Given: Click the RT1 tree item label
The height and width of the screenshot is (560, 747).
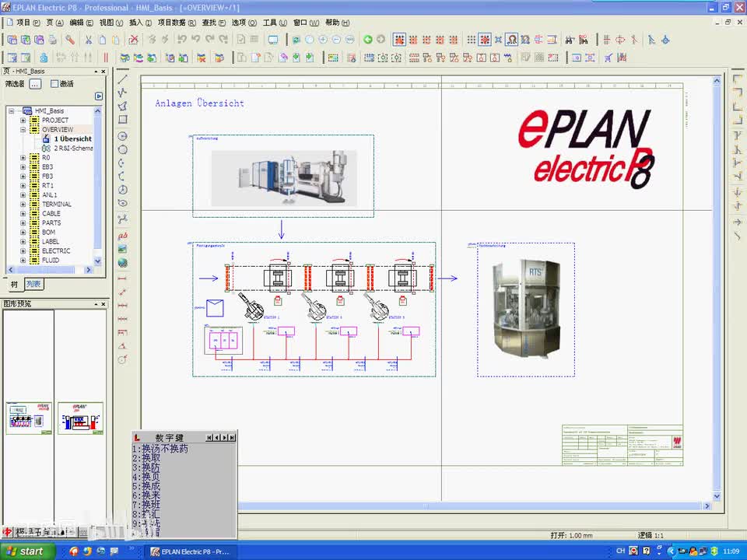Looking at the screenshot, I should click(47, 186).
